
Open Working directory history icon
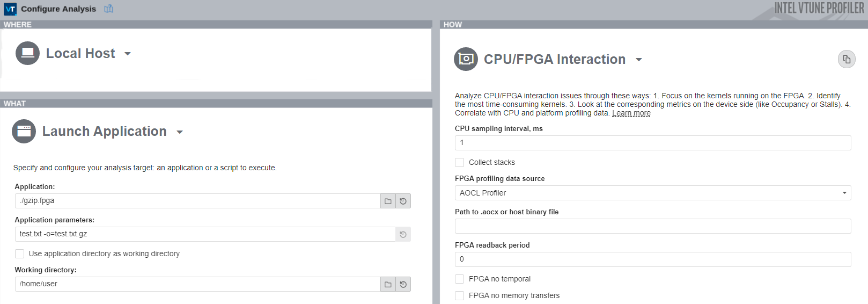[x=403, y=284]
